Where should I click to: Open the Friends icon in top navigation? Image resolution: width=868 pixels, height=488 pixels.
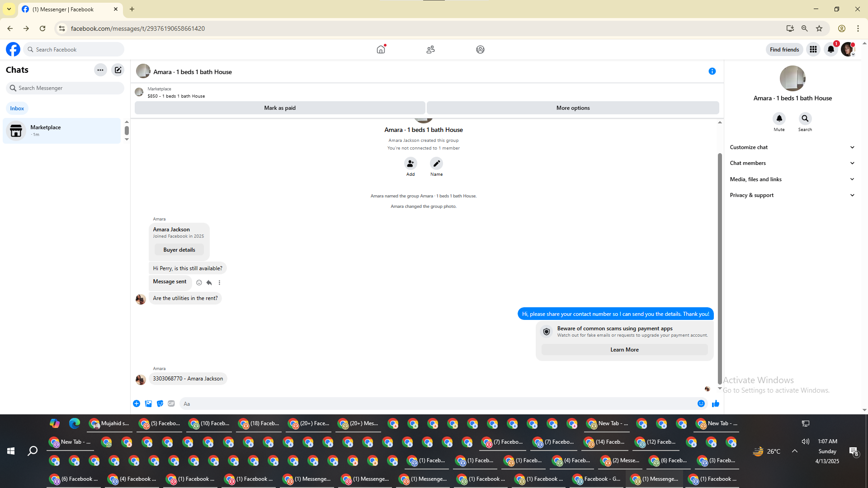pyautogui.click(x=430, y=49)
